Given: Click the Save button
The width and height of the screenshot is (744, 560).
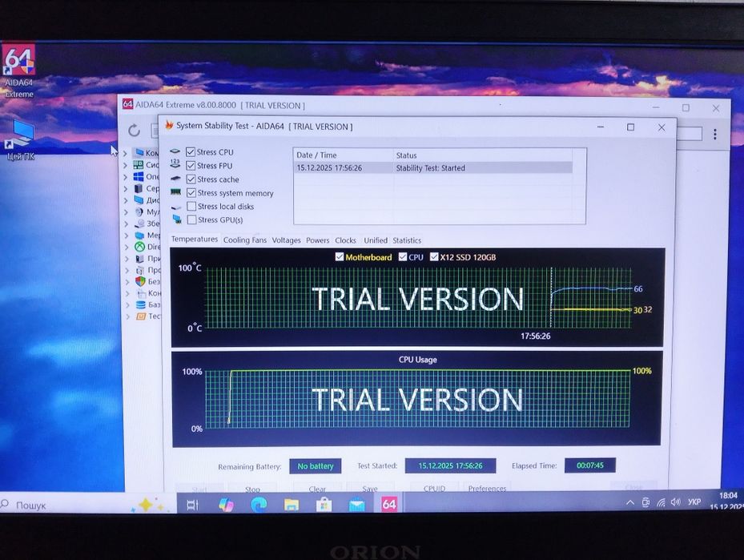Looking at the screenshot, I should point(370,488).
